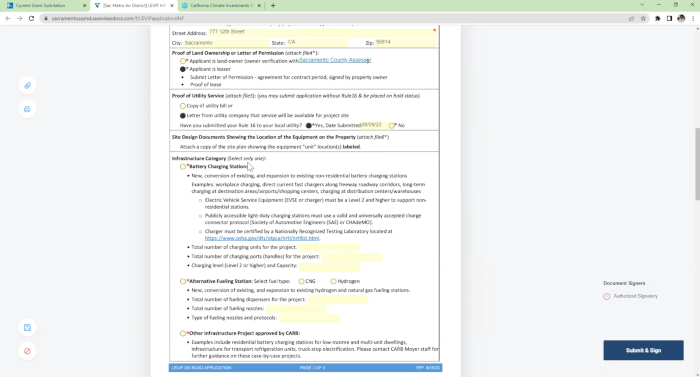700x377 pixels.
Task: Close the Current Grant Solicitation tab
Action: [84, 5]
